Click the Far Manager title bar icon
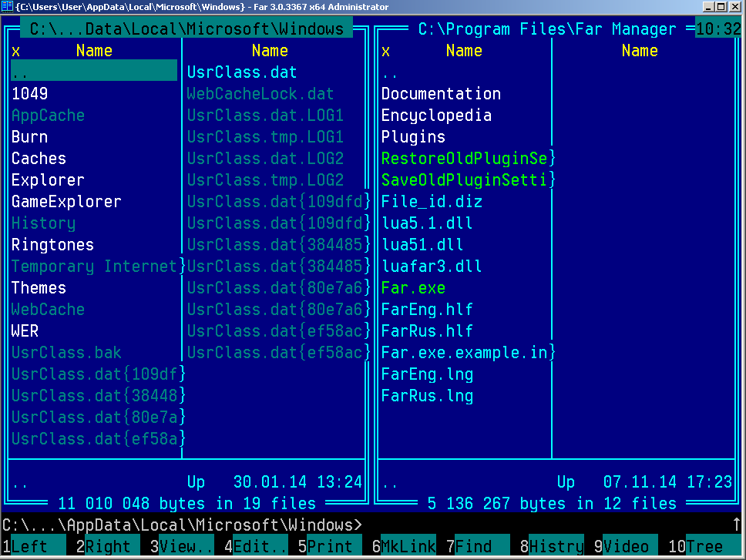 pyautogui.click(x=7, y=7)
